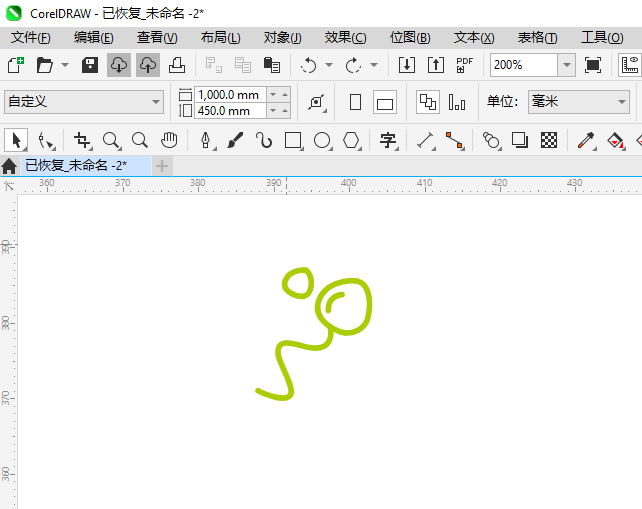Image resolution: width=642 pixels, height=509 pixels.
Task: Toggle full-screen preview button
Action: 593,65
